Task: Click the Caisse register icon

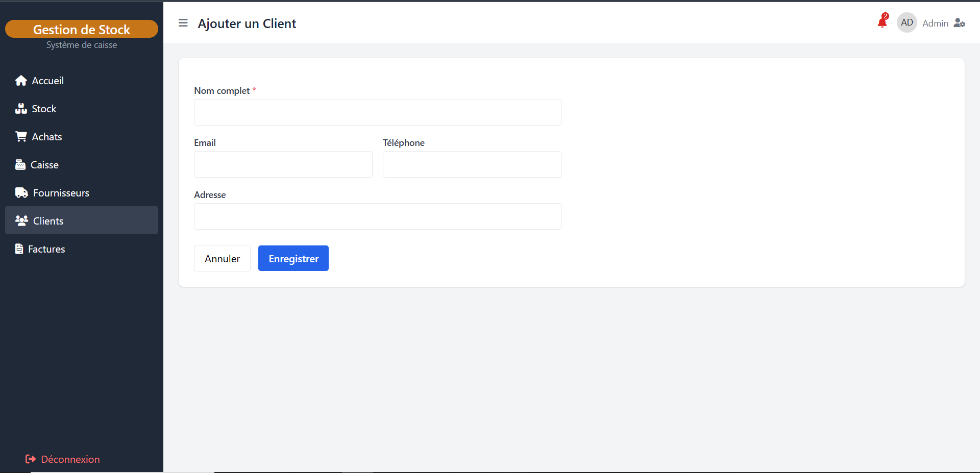Action: 20,165
